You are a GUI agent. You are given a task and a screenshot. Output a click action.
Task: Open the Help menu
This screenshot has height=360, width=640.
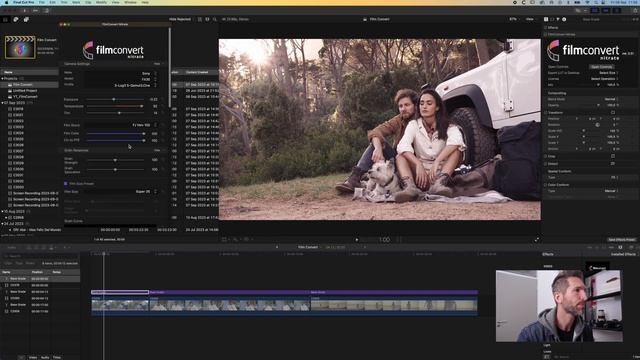point(145,2)
